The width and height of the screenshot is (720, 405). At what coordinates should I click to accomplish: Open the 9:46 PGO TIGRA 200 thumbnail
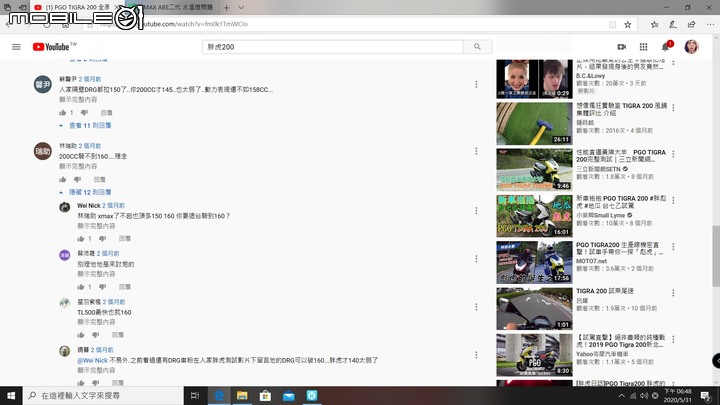(534, 169)
